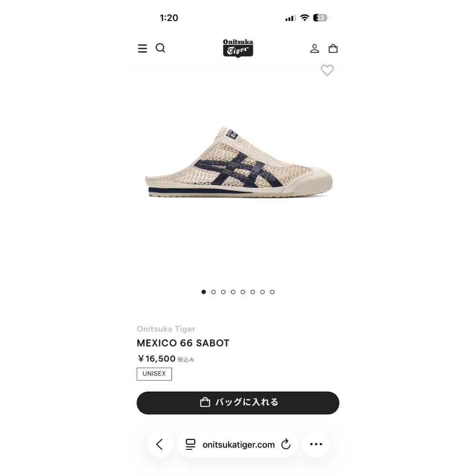Tap the search magnifier icon
Viewport: 476px width, 476px height.
(160, 48)
